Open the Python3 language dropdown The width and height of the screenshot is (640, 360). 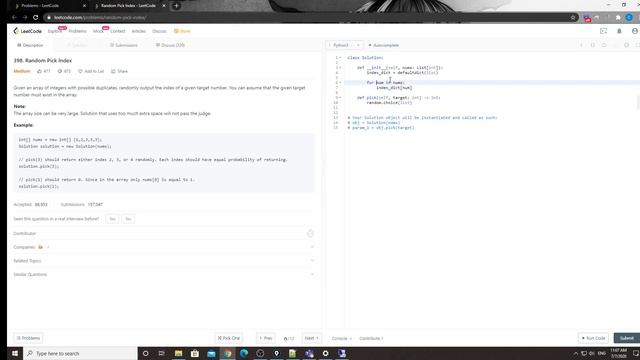344,45
